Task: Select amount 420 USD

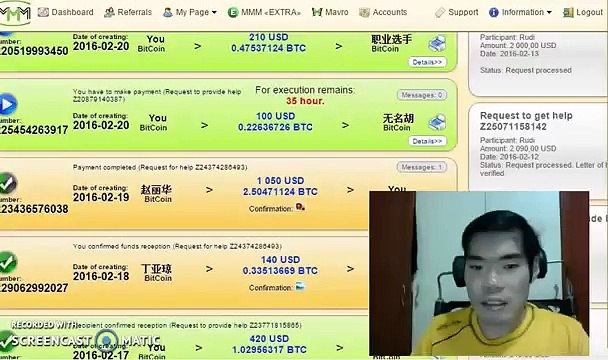Action: (x=269, y=339)
